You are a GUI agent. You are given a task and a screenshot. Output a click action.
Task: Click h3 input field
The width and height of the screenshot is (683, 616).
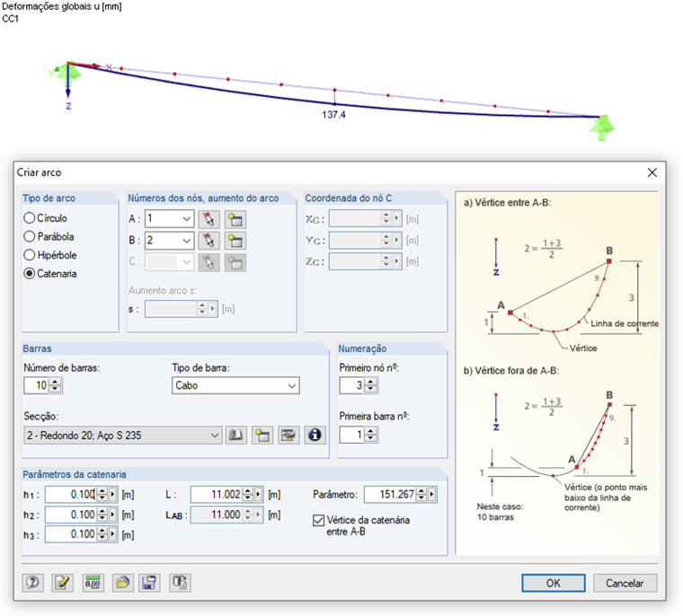click(71, 534)
